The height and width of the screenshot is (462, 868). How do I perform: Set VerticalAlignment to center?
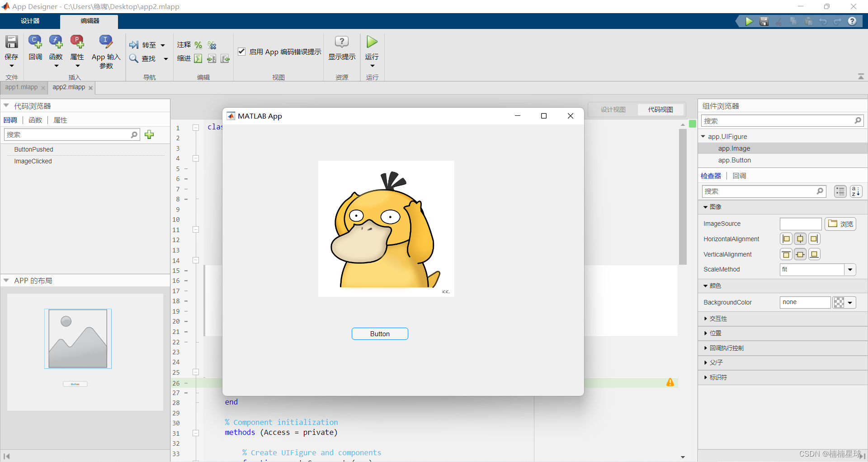(800, 254)
